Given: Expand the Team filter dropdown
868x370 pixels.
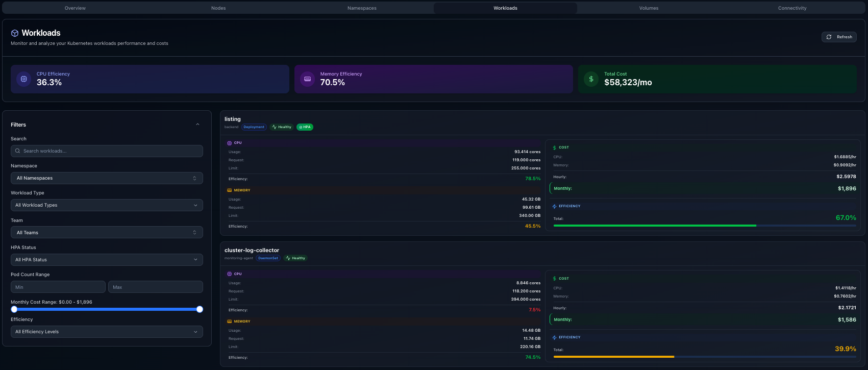Looking at the screenshot, I should [x=107, y=233].
